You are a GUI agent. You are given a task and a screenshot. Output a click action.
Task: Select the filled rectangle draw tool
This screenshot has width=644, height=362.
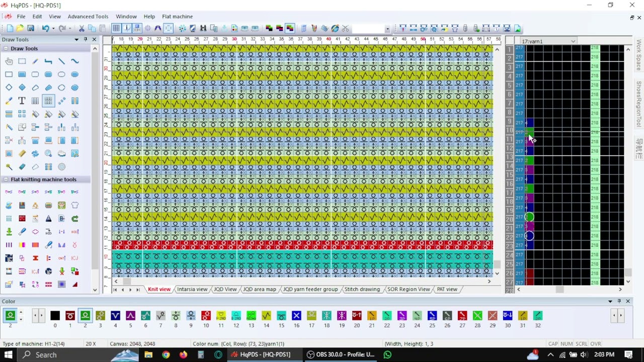click(22, 74)
